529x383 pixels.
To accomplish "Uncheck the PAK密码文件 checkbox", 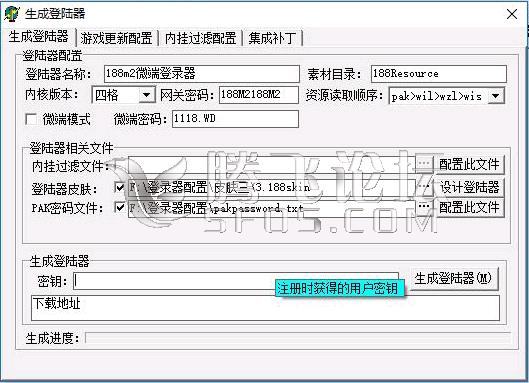I will [x=119, y=207].
